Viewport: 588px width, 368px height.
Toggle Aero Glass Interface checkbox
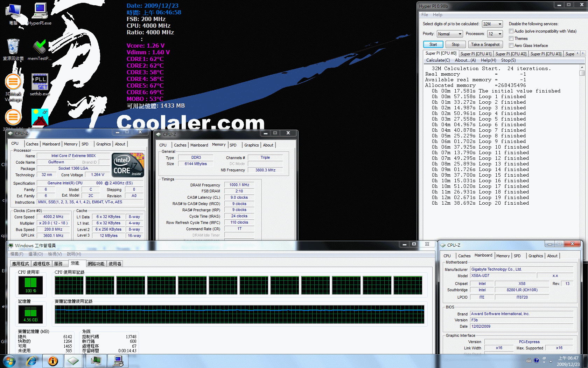[511, 45]
